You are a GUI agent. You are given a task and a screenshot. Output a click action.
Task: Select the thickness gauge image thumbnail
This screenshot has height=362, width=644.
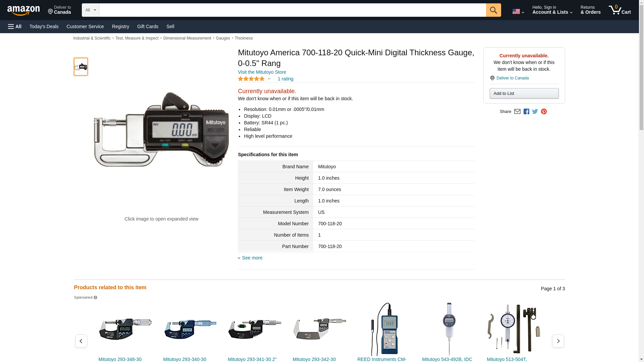click(81, 67)
